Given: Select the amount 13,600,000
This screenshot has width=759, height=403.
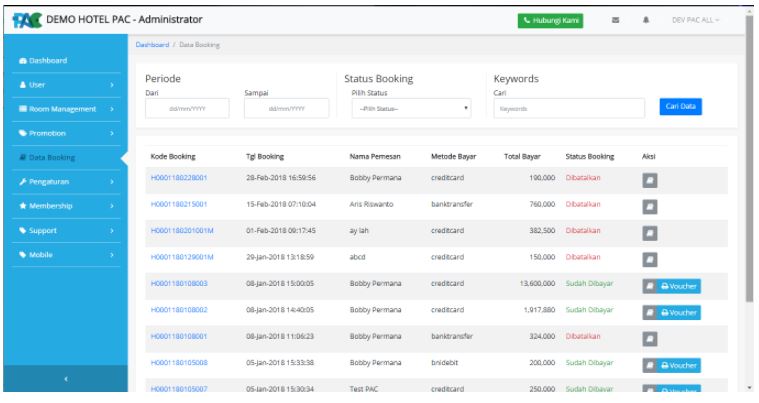Looking at the screenshot, I should point(537,283).
